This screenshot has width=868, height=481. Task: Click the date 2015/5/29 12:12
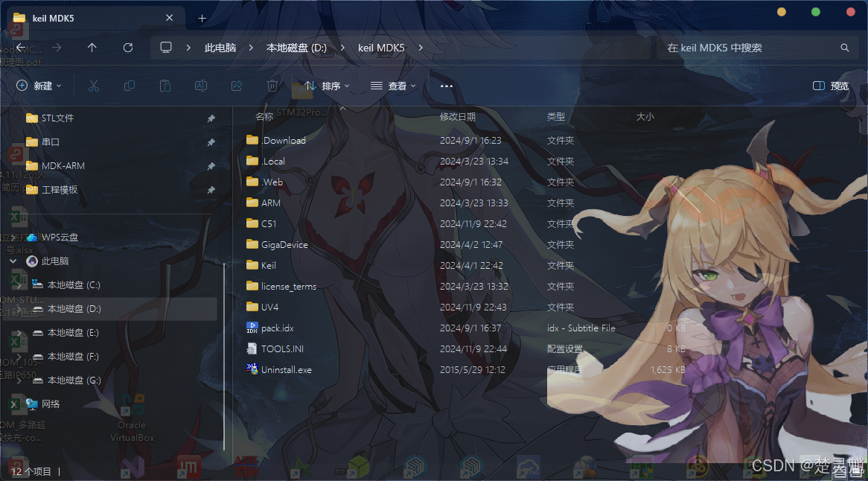pos(473,370)
